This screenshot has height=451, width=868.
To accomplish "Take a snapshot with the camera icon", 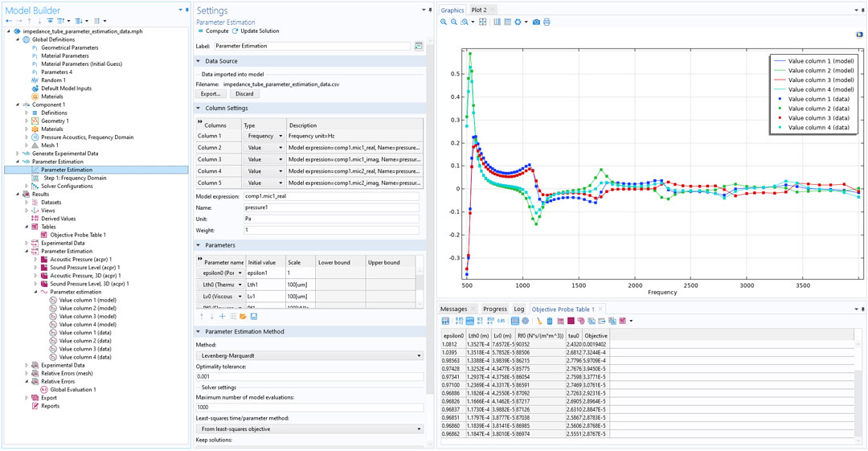I will (536, 22).
